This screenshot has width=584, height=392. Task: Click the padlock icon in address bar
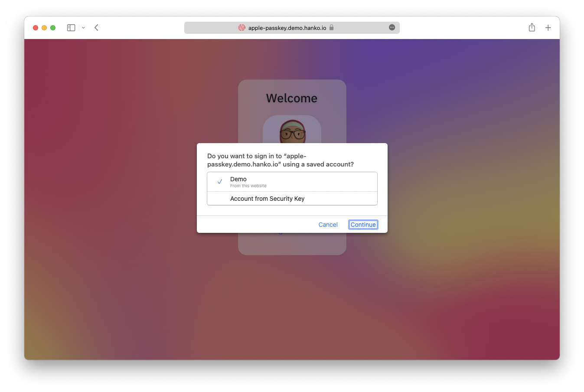[331, 27]
